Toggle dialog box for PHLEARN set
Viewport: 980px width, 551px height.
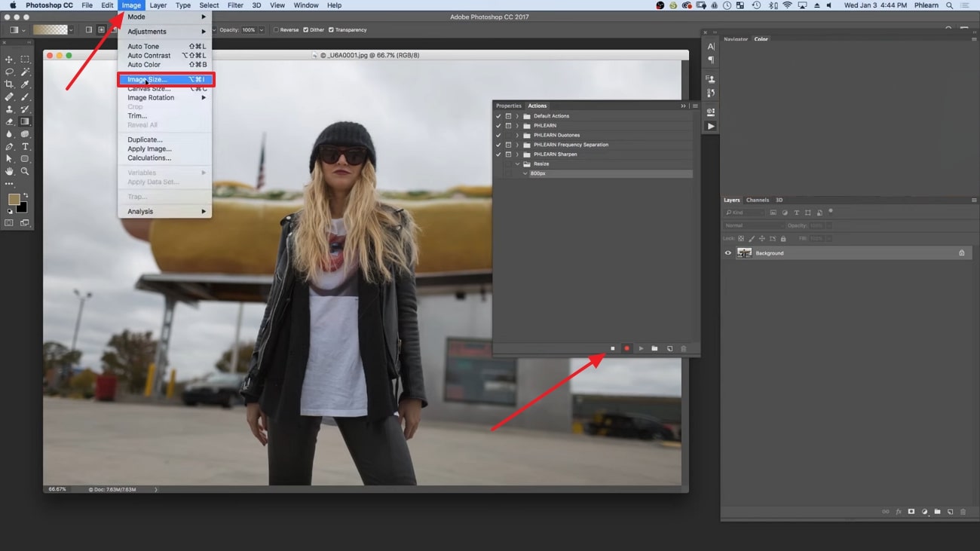[508, 126]
